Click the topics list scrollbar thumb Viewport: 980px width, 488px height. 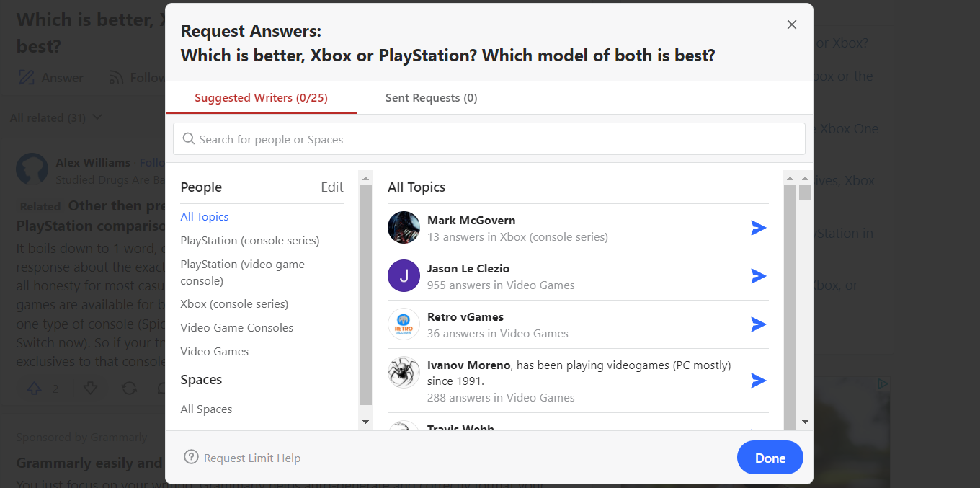coord(365,295)
